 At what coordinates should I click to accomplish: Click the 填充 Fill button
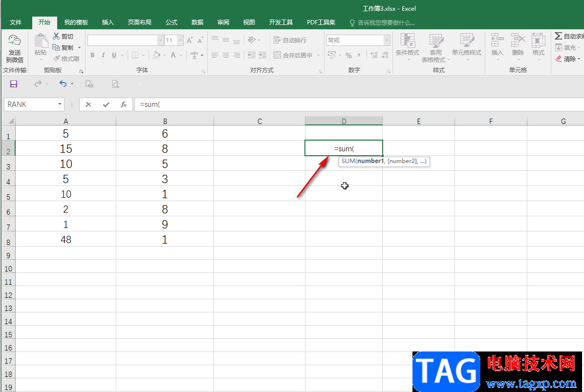567,48
